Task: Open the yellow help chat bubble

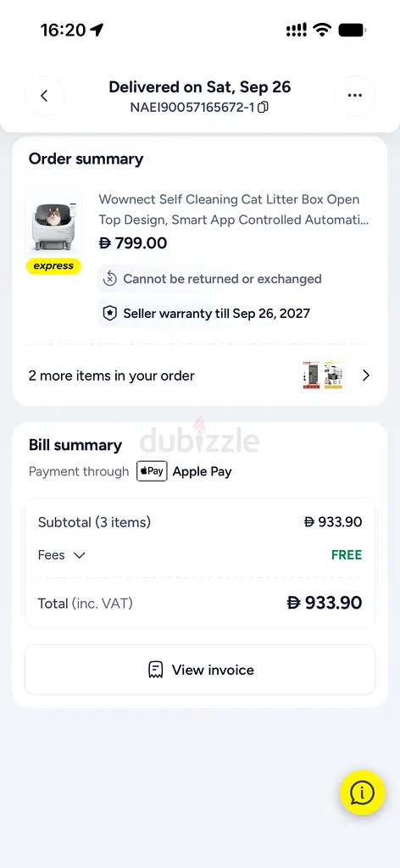Action: pos(362,793)
